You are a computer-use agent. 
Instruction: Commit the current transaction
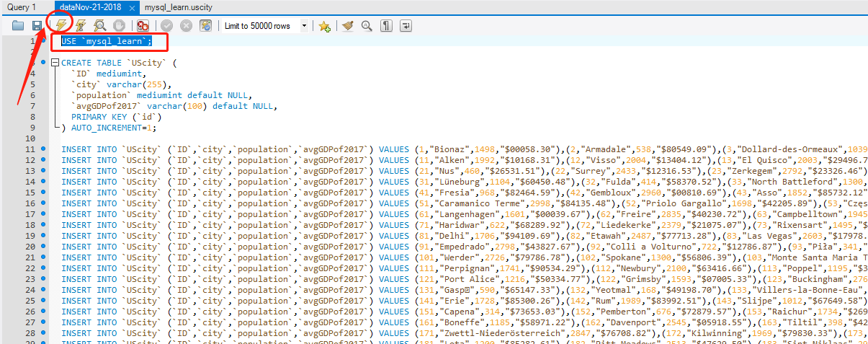tap(166, 26)
